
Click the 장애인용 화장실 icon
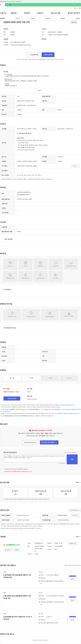pos(50,314)
